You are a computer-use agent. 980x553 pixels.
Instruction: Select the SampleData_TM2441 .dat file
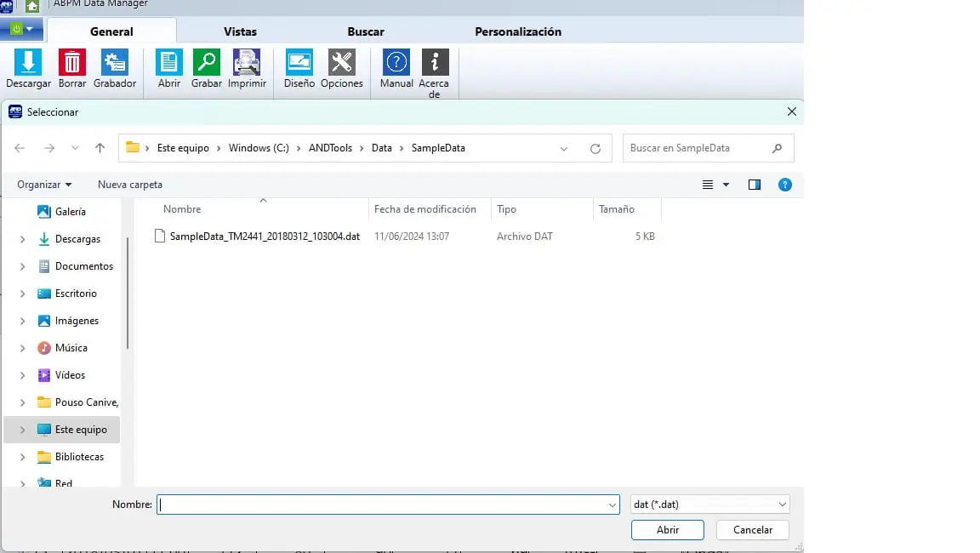pos(264,237)
